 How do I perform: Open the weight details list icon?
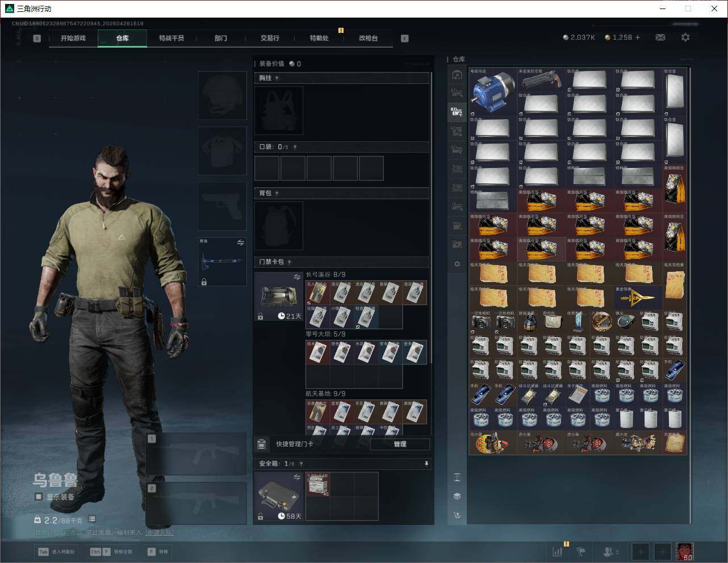tap(92, 519)
